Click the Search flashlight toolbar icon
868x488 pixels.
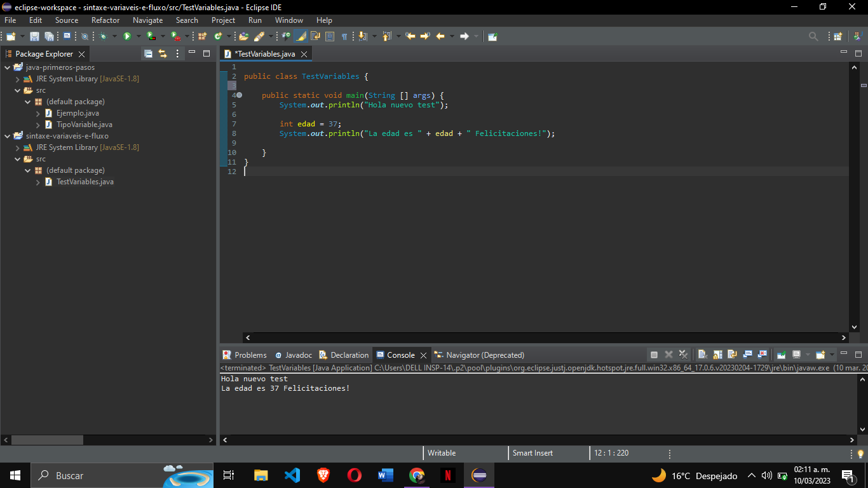259,36
